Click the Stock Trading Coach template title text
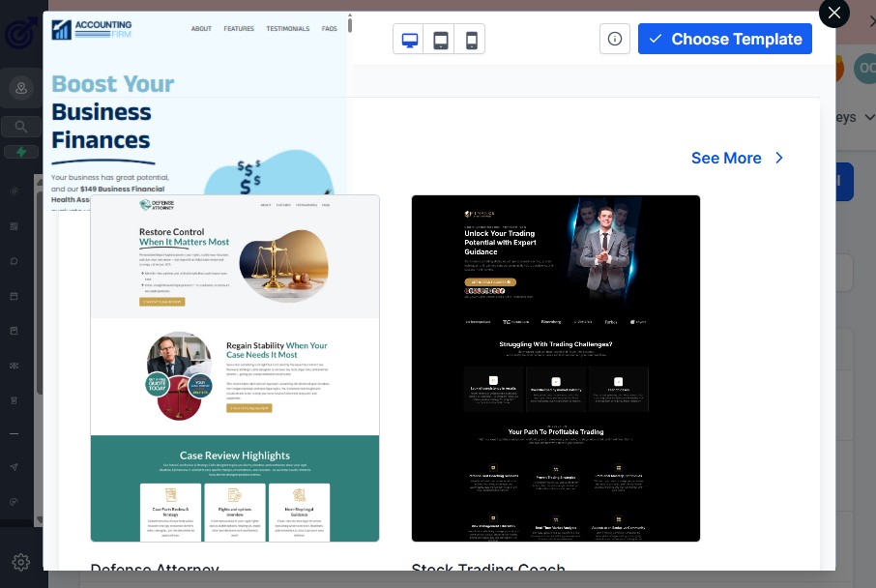 tap(488, 567)
